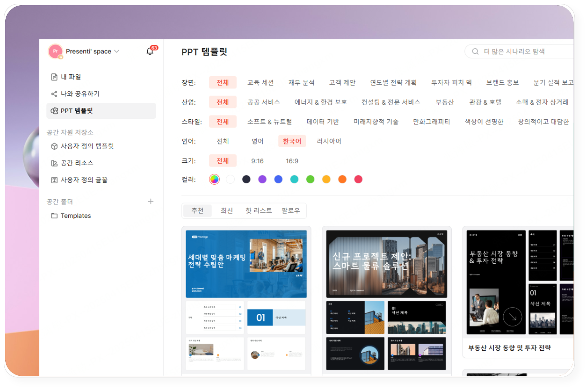The image size is (588, 391).
Task: Toggle the 부동산 industry filter
Action: point(445,102)
